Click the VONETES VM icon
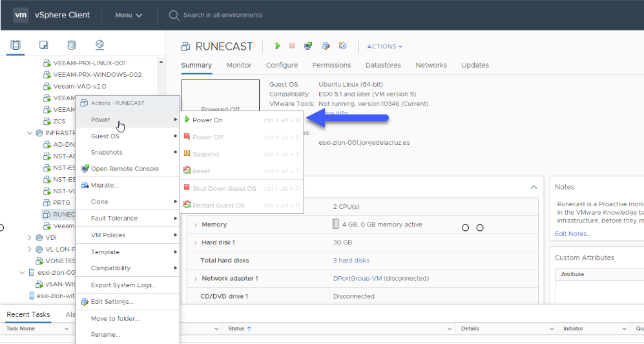The image size is (644, 344). pyautogui.click(x=39, y=261)
